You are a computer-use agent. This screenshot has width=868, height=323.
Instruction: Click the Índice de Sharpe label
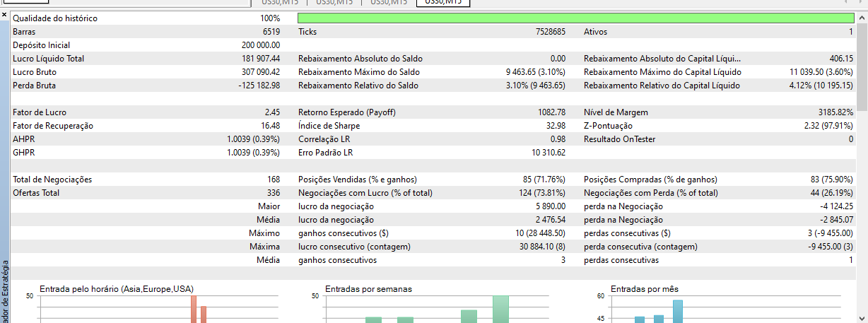pyautogui.click(x=329, y=126)
